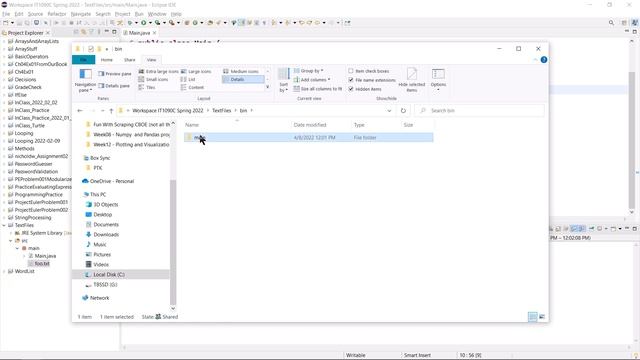Select Small icons layout
The image size is (640, 360).
153,79
